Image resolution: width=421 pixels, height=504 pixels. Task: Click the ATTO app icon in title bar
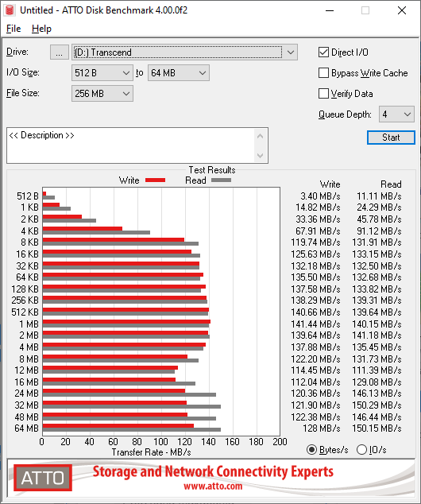coord(10,10)
